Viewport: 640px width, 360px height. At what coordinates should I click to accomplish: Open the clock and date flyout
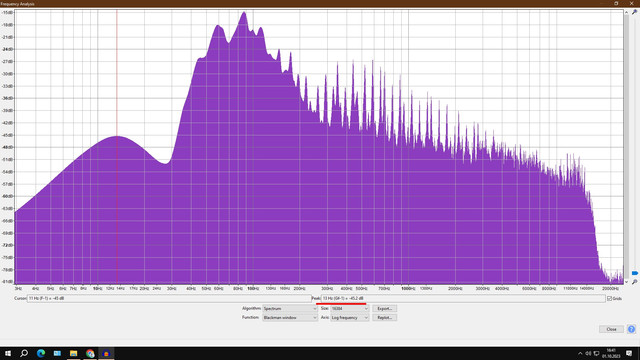[x=611, y=353]
